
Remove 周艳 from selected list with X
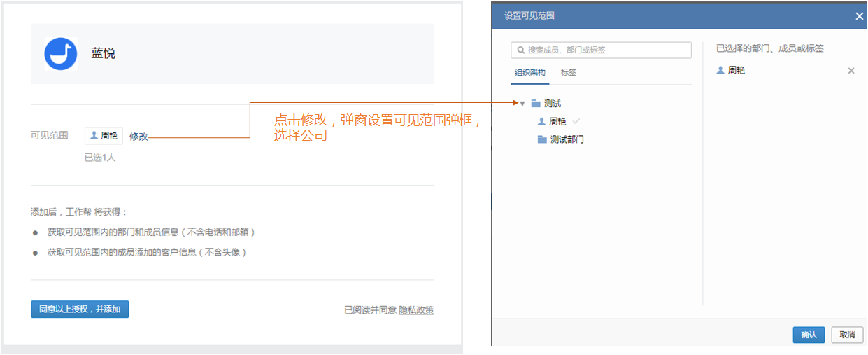(851, 71)
